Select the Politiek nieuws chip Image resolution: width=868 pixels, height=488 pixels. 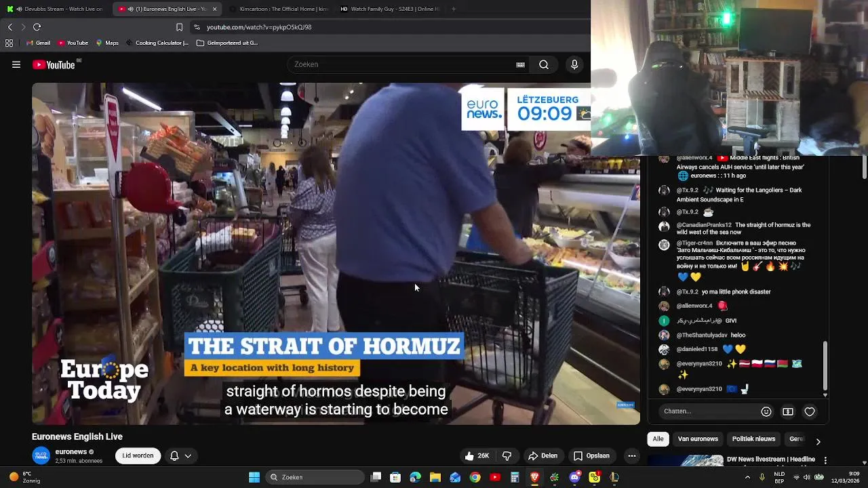(753, 439)
